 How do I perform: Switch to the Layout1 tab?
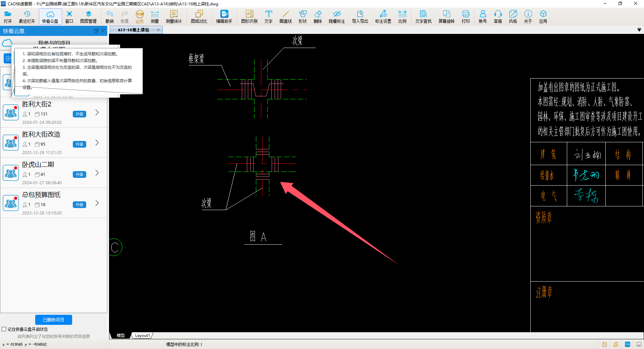[x=143, y=335]
